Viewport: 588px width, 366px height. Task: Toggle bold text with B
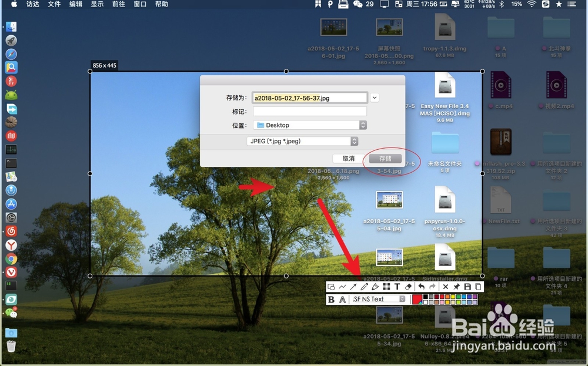pos(331,299)
